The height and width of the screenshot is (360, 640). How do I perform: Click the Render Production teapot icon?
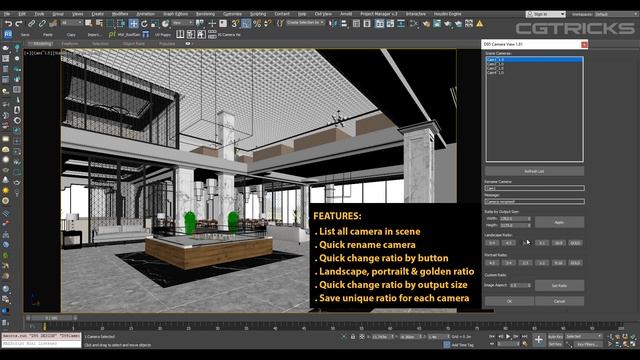[x=448, y=24]
